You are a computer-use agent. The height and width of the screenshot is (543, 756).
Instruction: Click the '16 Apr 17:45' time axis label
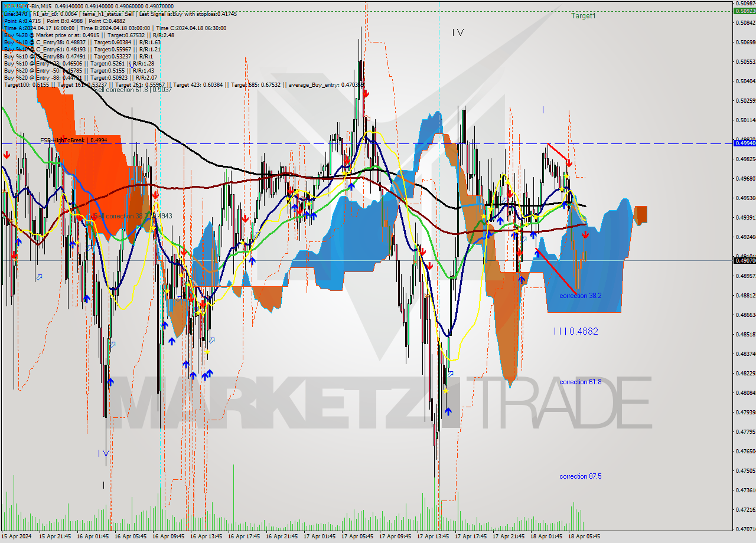tap(244, 537)
